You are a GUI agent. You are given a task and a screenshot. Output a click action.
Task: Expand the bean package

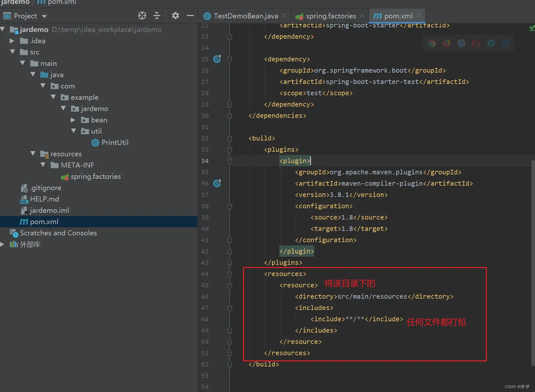[x=73, y=120]
